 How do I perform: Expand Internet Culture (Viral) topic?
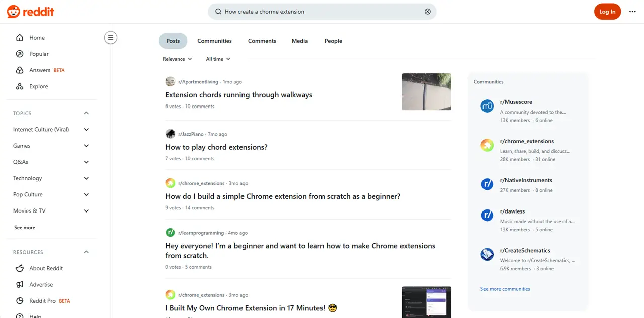click(86, 129)
